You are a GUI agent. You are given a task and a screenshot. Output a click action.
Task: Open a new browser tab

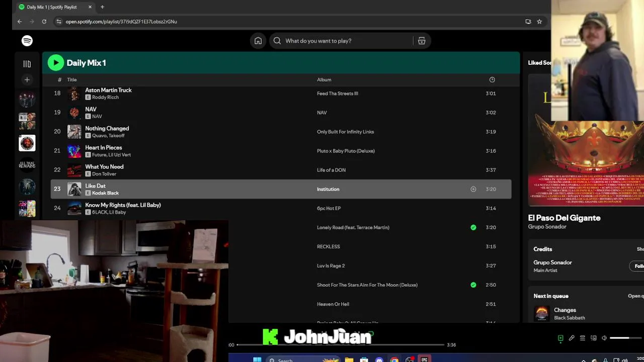[x=102, y=7]
